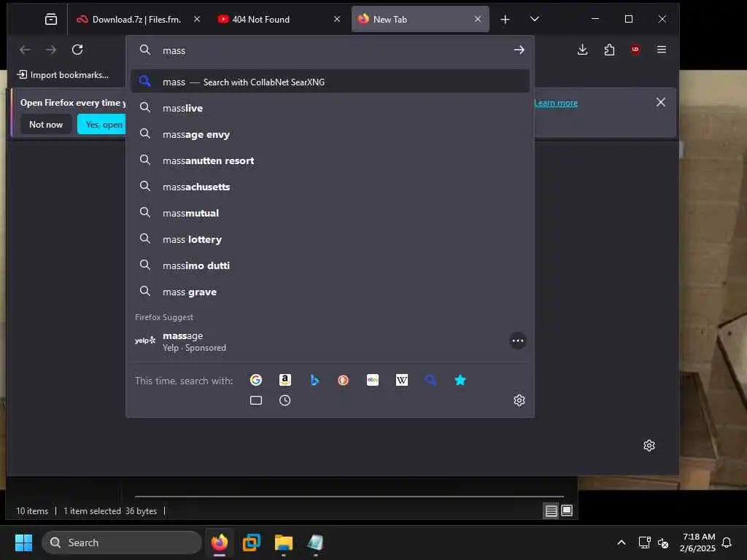This screenshot has height=560, width=747.
Task: Follow the Learn more link
Action: 555,103
